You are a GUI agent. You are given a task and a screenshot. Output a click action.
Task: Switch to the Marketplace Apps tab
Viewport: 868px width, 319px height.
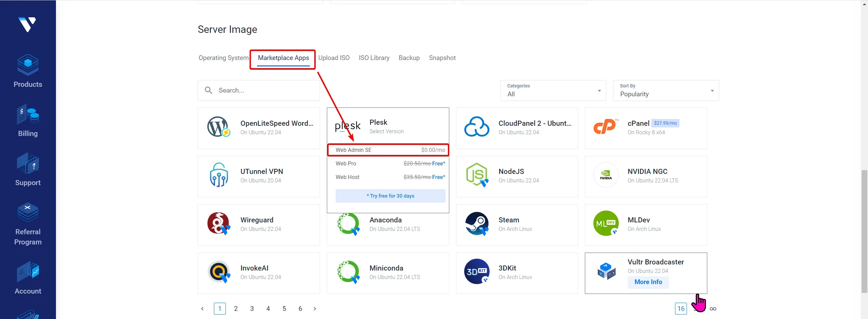(283, 58)
